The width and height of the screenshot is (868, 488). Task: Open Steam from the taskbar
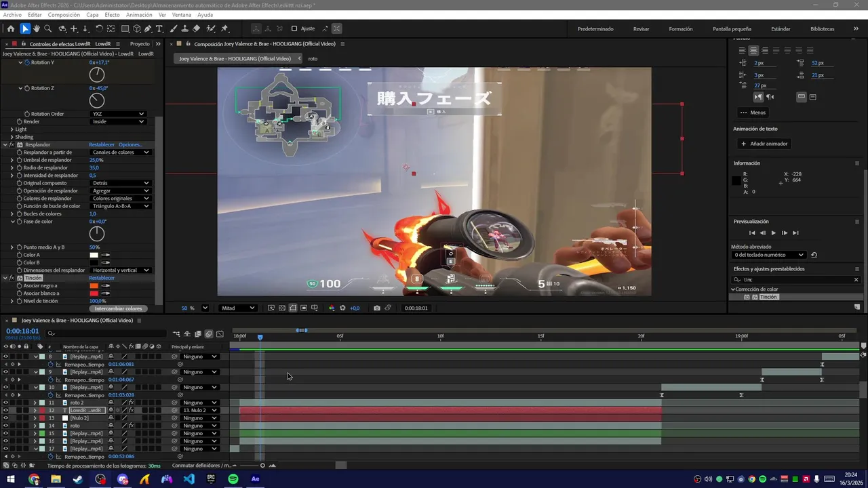pos(78,479)
